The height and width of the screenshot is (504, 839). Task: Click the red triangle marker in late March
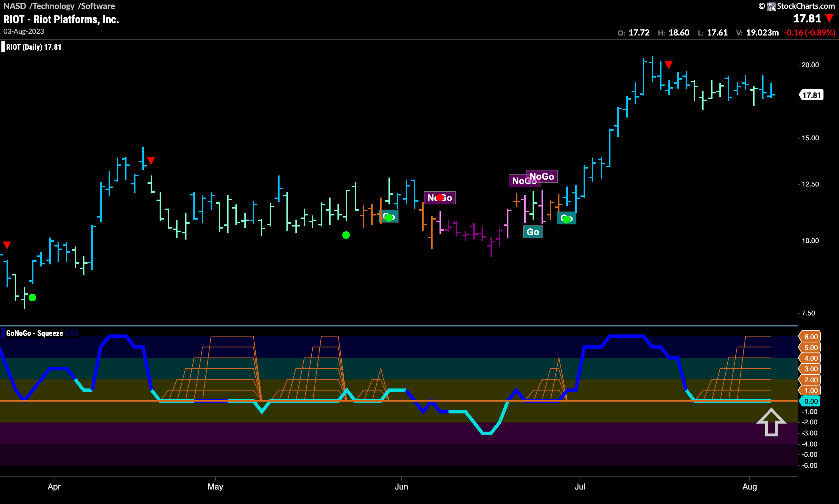pyautogui.click(x=7, y=245)
